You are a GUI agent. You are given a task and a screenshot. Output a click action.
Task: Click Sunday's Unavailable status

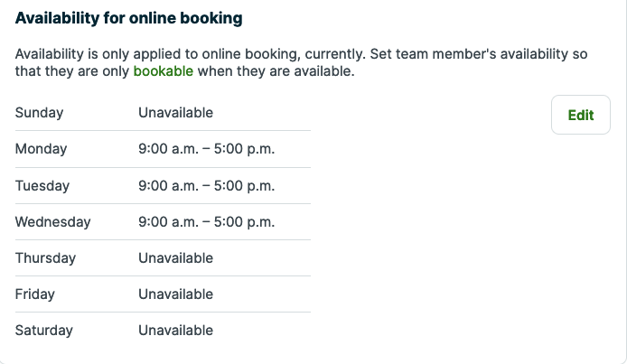pyautogui.click(x=175, y=113)
